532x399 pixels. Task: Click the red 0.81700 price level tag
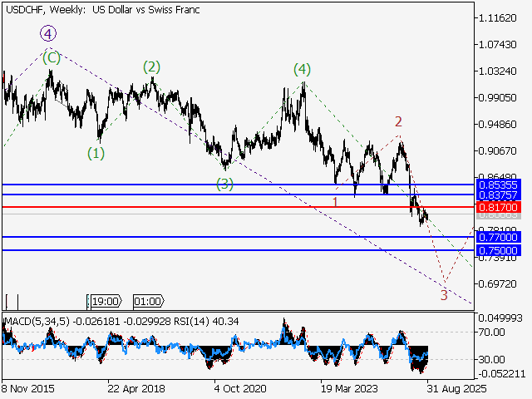(499, 206)
